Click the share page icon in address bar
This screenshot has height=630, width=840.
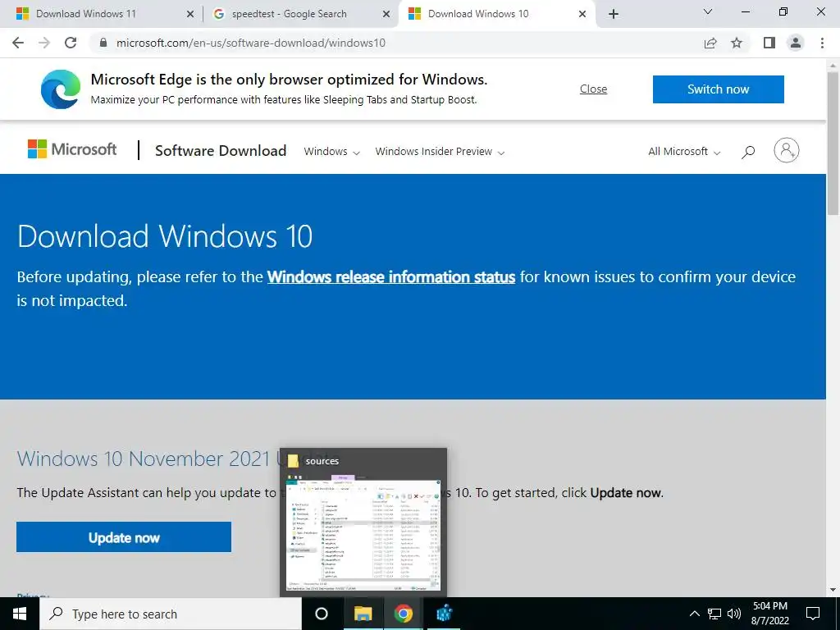click(710, 43)
